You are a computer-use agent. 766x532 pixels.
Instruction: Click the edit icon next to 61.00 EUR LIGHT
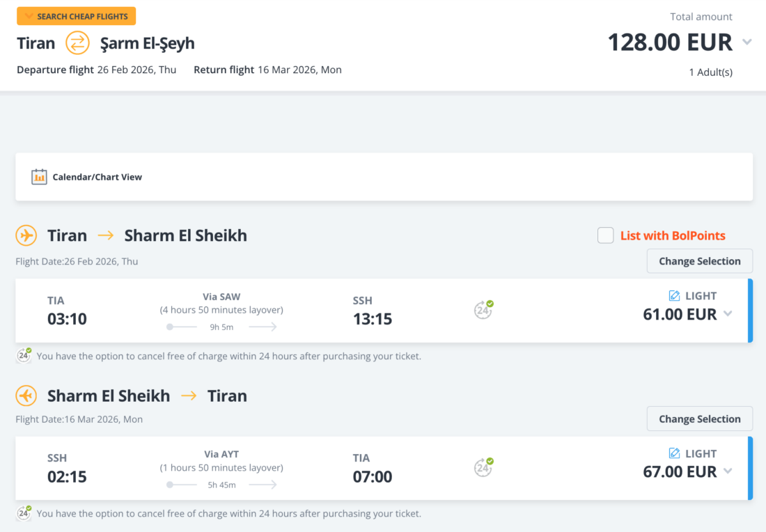(674, 296)
